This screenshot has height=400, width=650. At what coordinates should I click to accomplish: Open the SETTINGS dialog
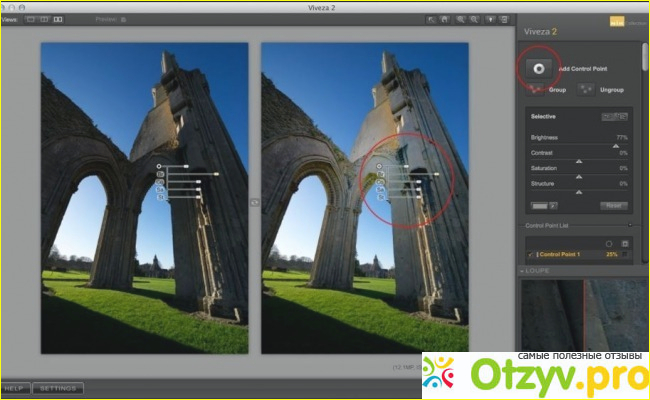(57, 387)
